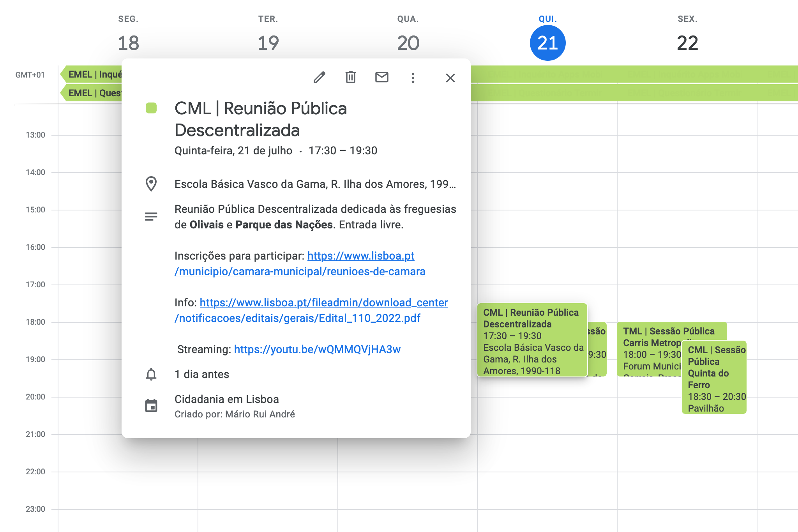
Task: Click the location pin icon
Action: (151, 184)
